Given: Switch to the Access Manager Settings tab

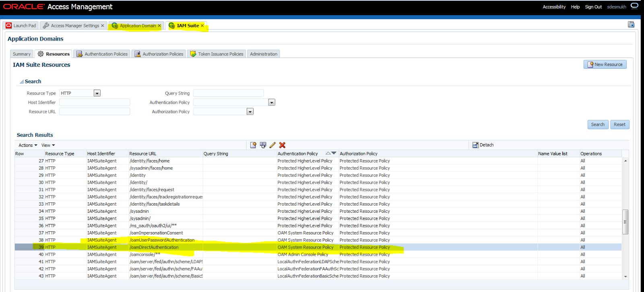Looking at the screenshot, I should [x=74, y=26].
